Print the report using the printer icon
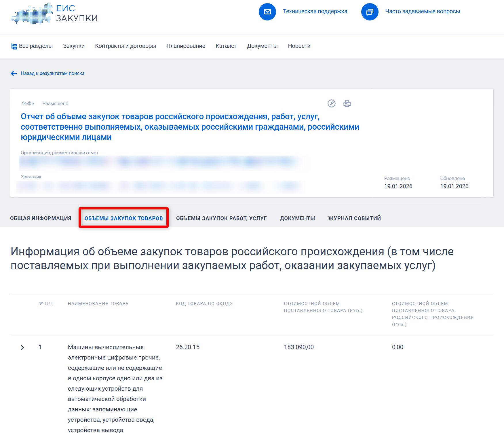This screenshot has width=504, height=435. click(347, 103)
